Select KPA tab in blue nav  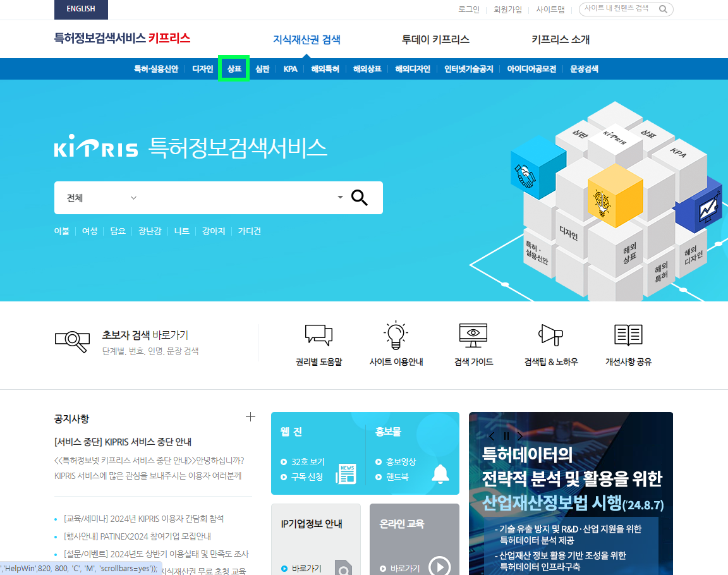click(x=290, y=69)
